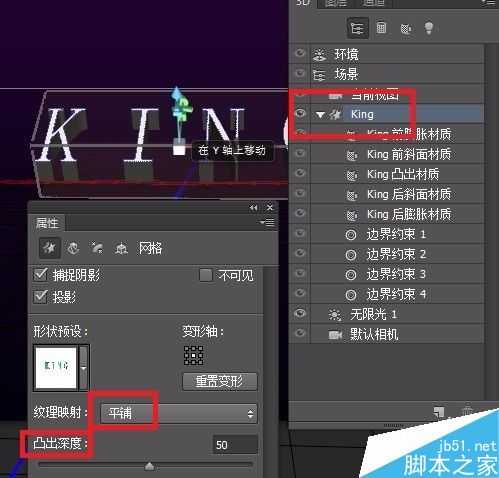Open the Properties panel flyout menu
499x478 pixels.
(x=267, y=222)
